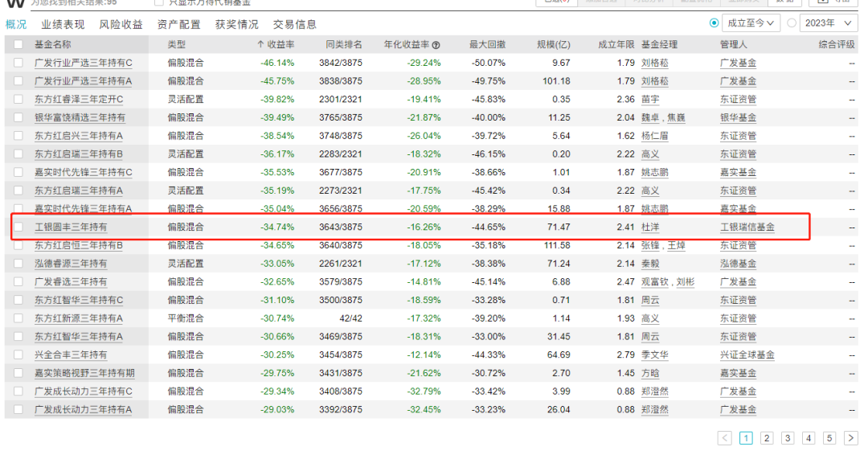The width and height of the screenshot is (868, 455).
Task: Open the 2023年 year dropdown
Action: click(x=828, y=23)
